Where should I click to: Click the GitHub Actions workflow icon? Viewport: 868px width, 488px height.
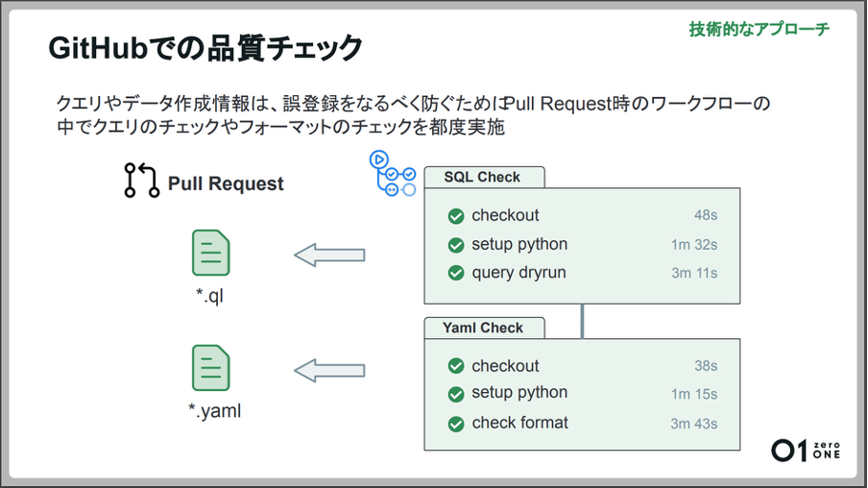point(392,174)
